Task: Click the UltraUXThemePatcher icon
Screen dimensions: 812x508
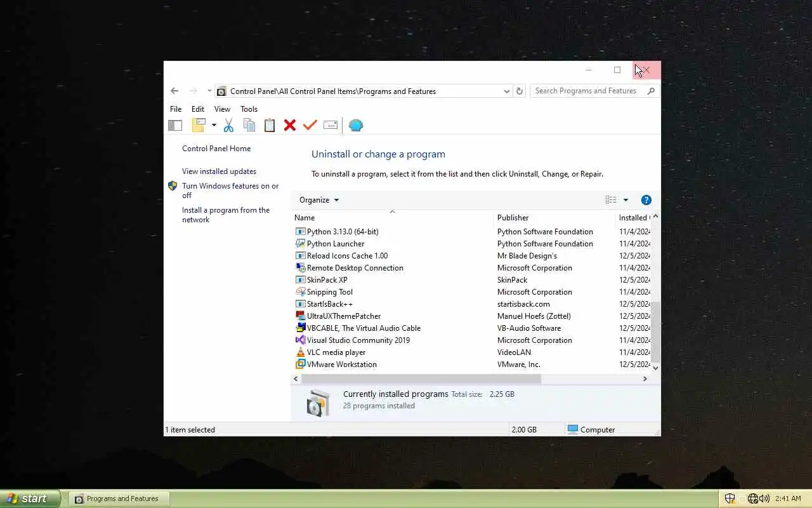Action: pos(301,316)
